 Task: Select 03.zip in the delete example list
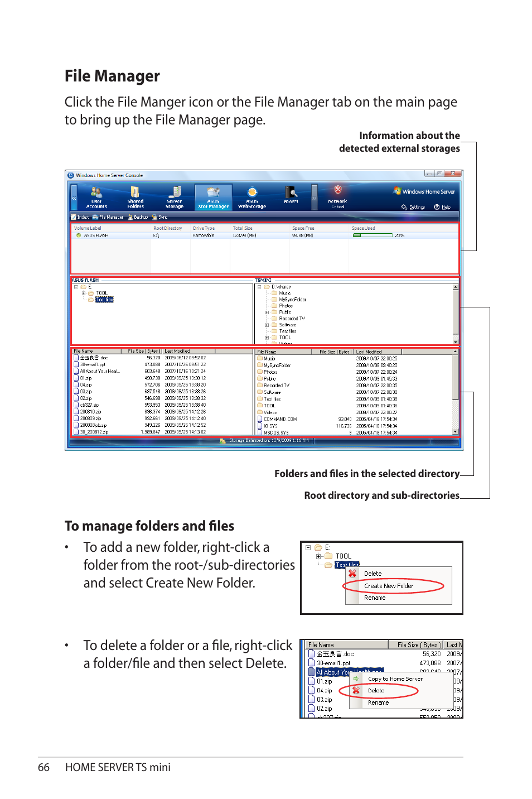coord(325,700)
